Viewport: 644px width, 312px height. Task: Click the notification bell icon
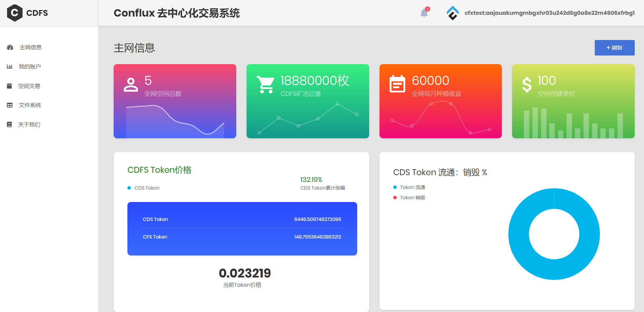coord(424,13)
